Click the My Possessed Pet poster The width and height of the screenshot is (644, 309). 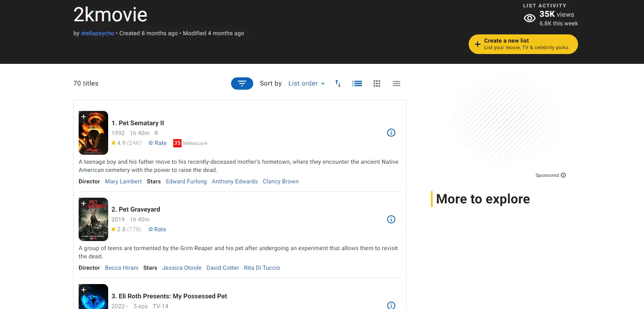tap(93, 297)
